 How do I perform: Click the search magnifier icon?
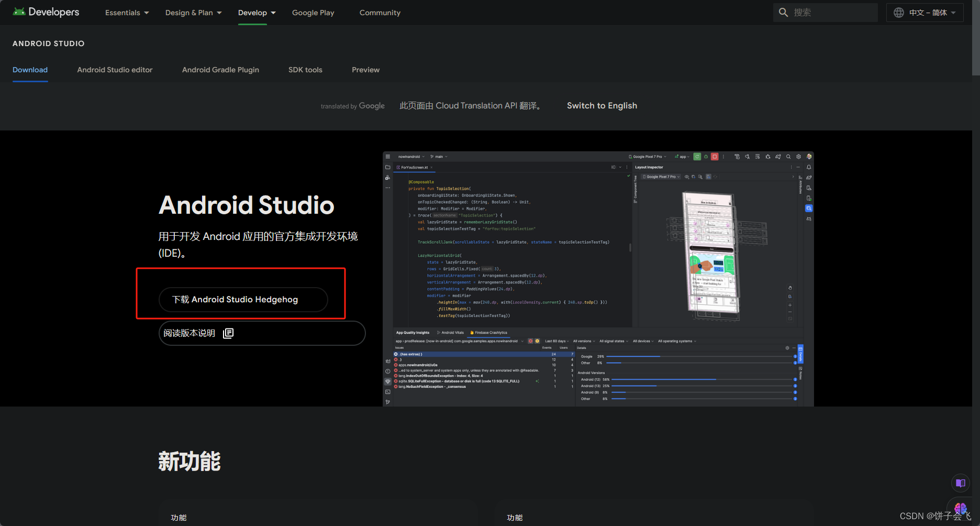click(x=783, y=13)
